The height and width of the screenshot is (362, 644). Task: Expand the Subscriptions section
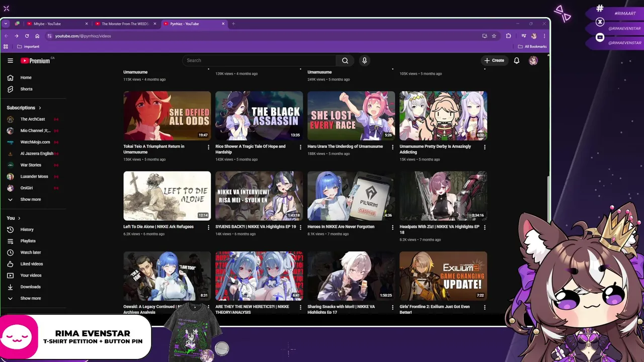(x=24, y=108)
